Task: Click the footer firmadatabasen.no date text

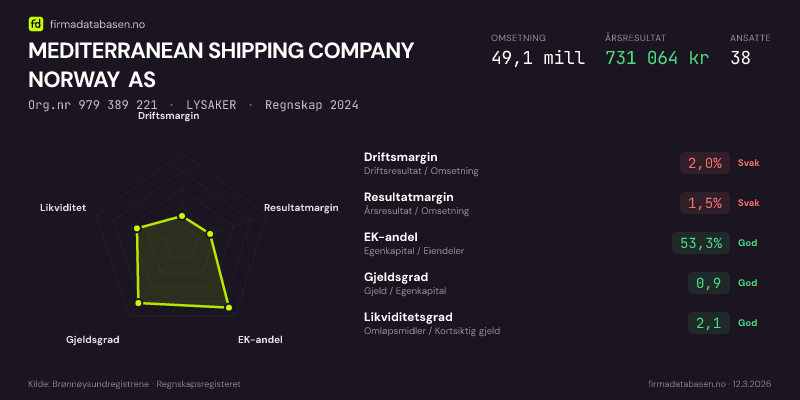Action: (709, 384)
